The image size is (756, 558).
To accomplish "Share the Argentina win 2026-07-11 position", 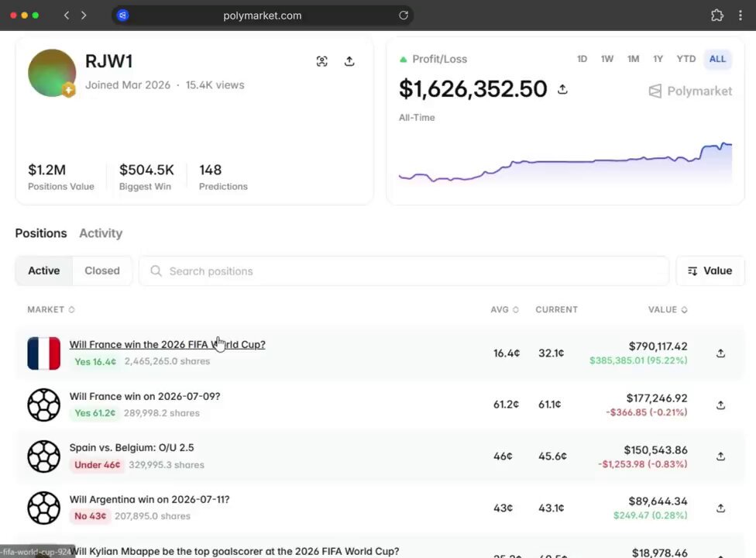I will point(720,508).
